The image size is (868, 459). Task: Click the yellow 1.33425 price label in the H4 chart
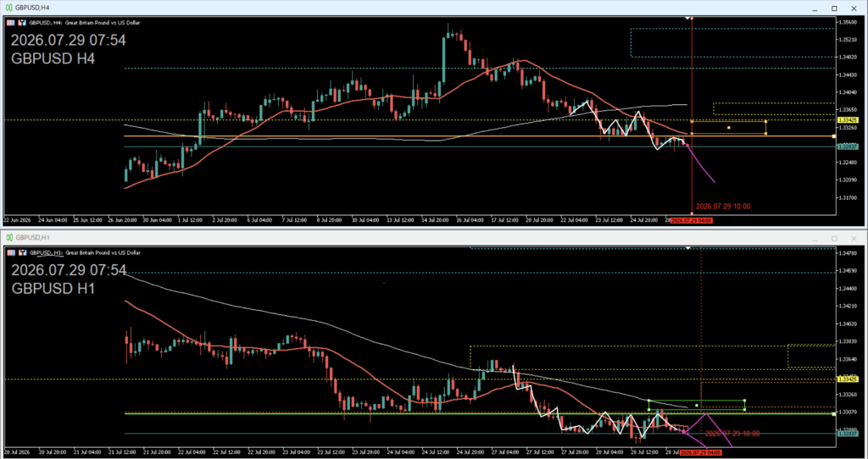click(848, 120)
